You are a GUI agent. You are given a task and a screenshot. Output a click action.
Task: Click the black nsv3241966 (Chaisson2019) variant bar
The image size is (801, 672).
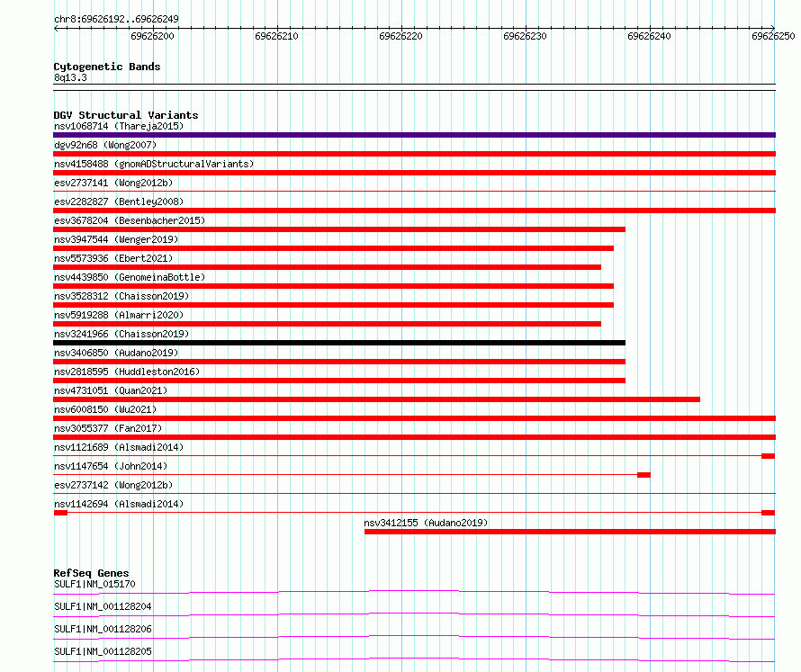coord(339,343)
